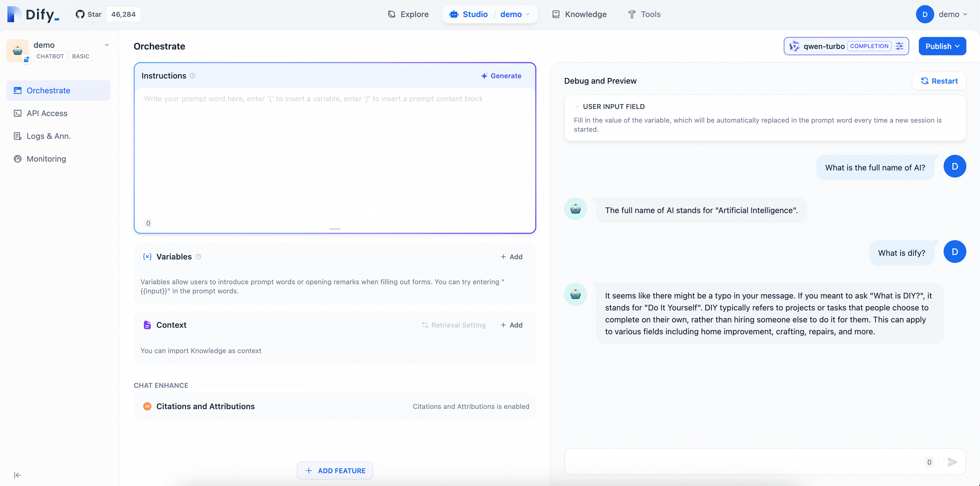Viewport: 980px width, 486px height.
Task: Click into the chat message input field
Action: click(742, 462)
